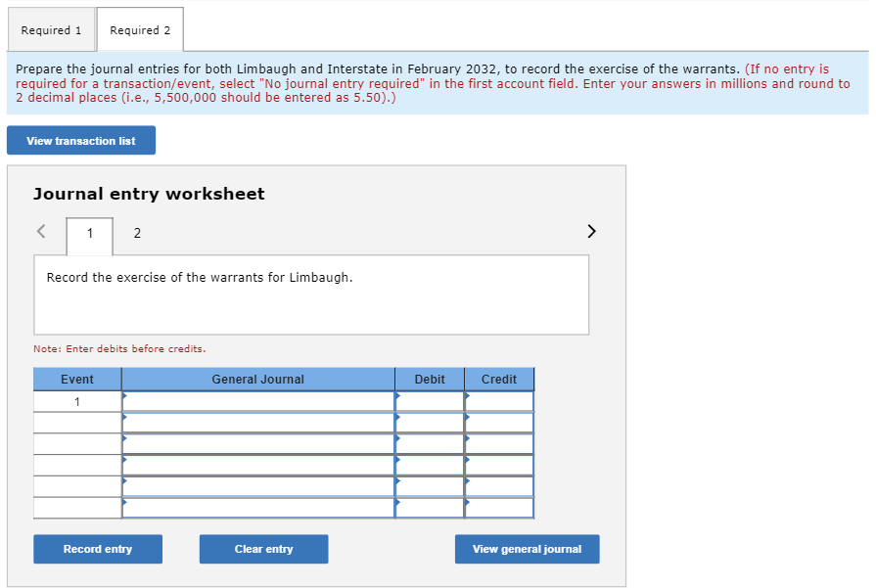Open General Journal account dropdown in last row
This screenshot has width=876, height=588.
coord(258,508)
